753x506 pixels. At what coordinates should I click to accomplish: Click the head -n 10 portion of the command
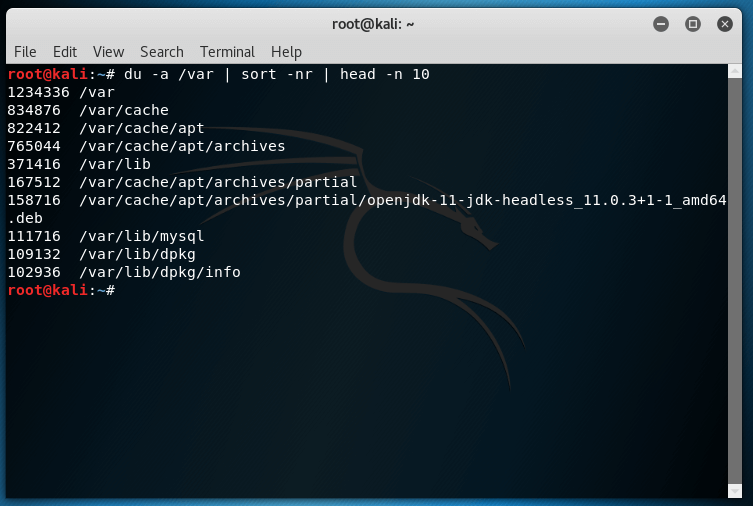pos(385,74)
